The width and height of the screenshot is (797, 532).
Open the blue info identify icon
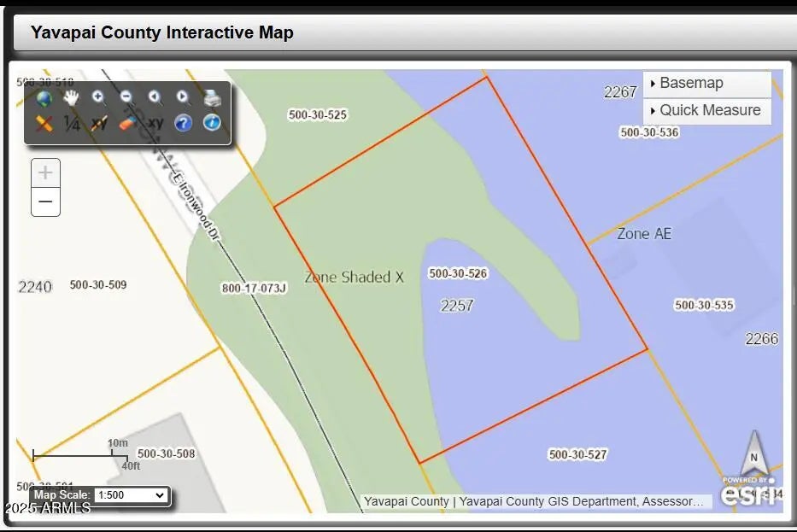(212, 123)
